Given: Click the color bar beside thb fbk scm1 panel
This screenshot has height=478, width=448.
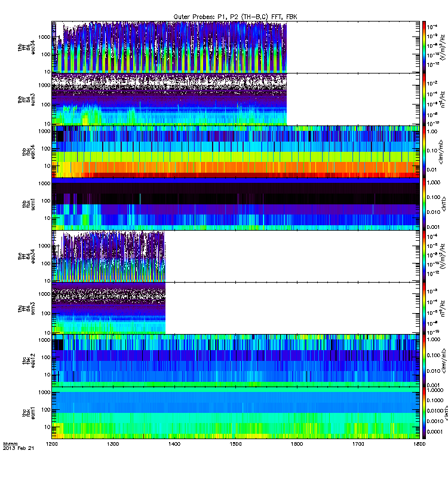Looking at the screenshot, I should (x=424, y=204).
